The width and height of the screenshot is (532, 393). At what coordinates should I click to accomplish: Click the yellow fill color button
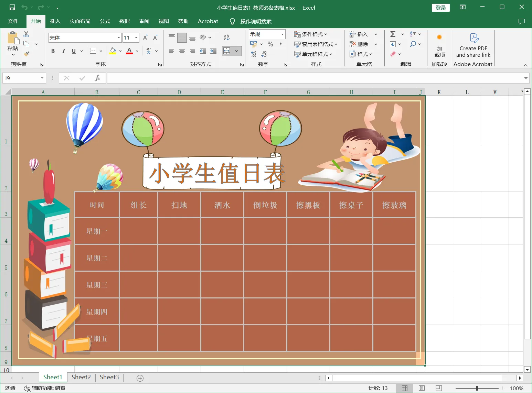click(x=113, y=51)
